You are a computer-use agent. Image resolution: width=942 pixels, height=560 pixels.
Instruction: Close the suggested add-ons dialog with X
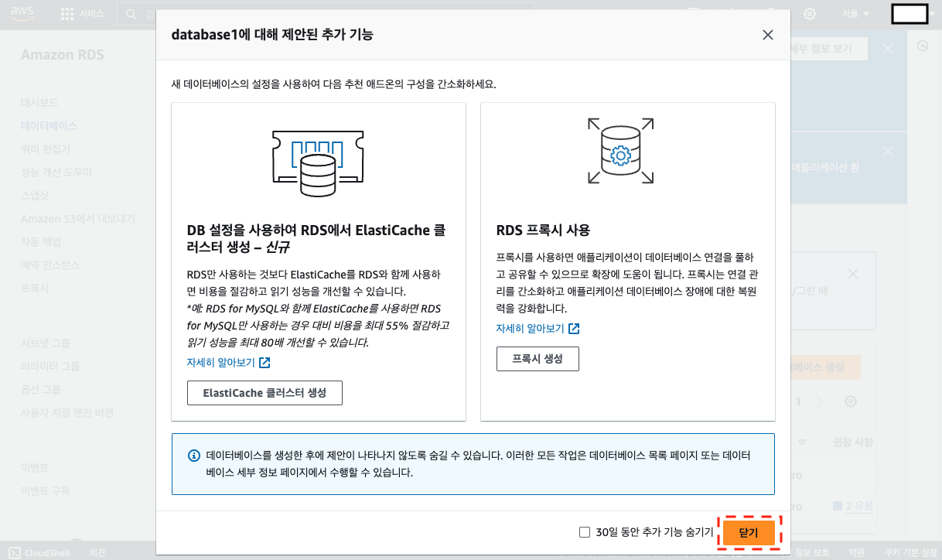pyautogui.click(x=767, y=35)
